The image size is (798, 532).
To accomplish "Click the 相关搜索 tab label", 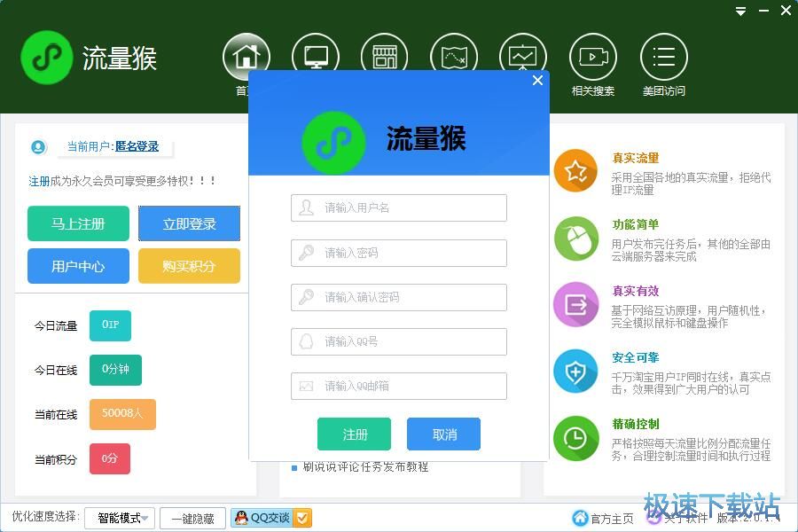I will (x=593, y=91).
